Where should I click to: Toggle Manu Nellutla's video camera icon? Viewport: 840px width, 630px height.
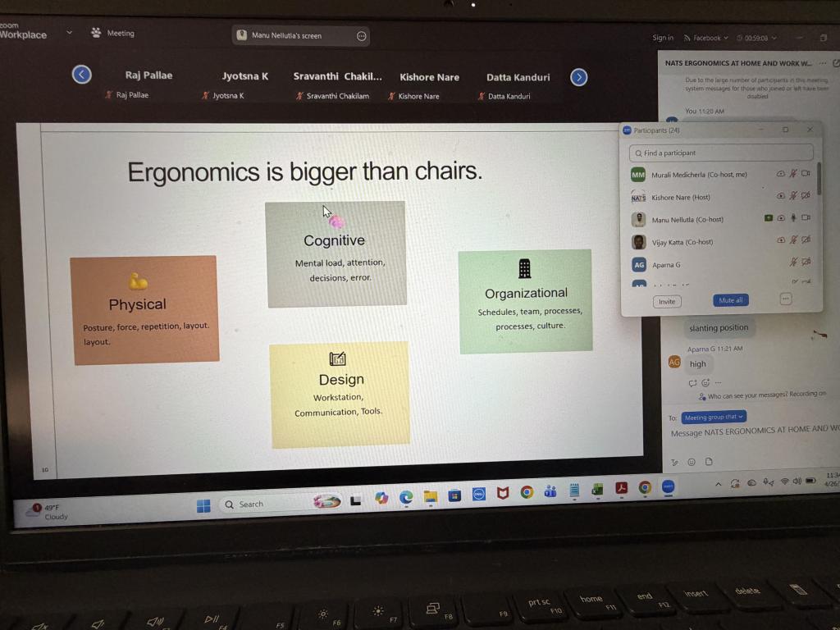(806, 217)
